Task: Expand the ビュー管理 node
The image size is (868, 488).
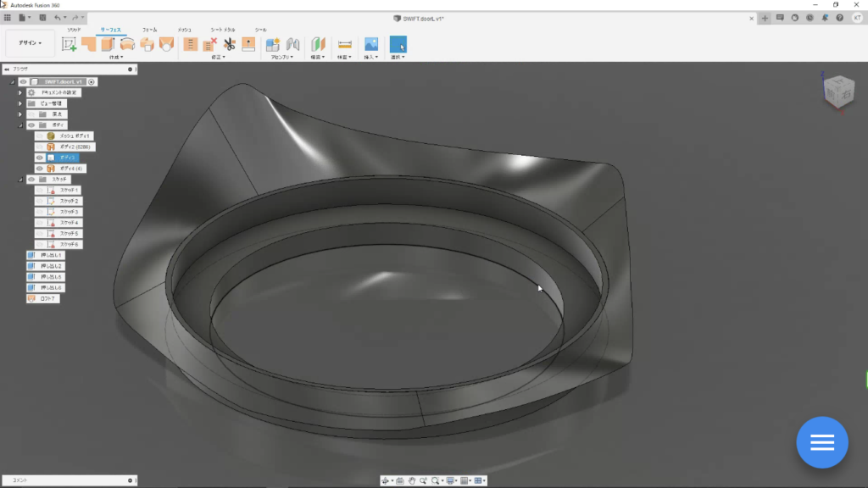Action: coord(20,103)
